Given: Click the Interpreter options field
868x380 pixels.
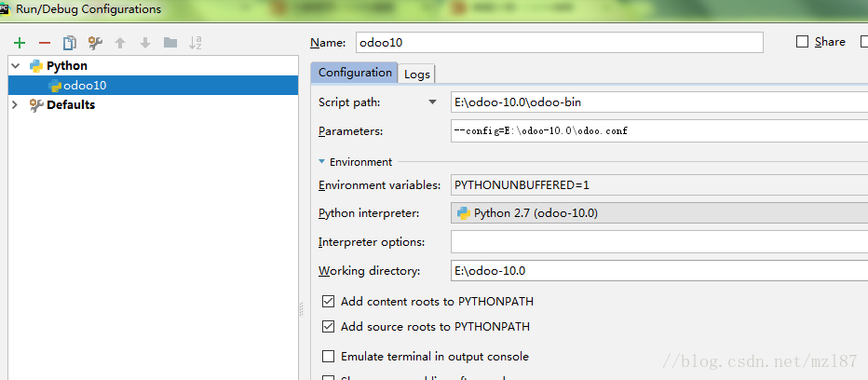Looking at the screenshot, I should (x=659, y=242).
